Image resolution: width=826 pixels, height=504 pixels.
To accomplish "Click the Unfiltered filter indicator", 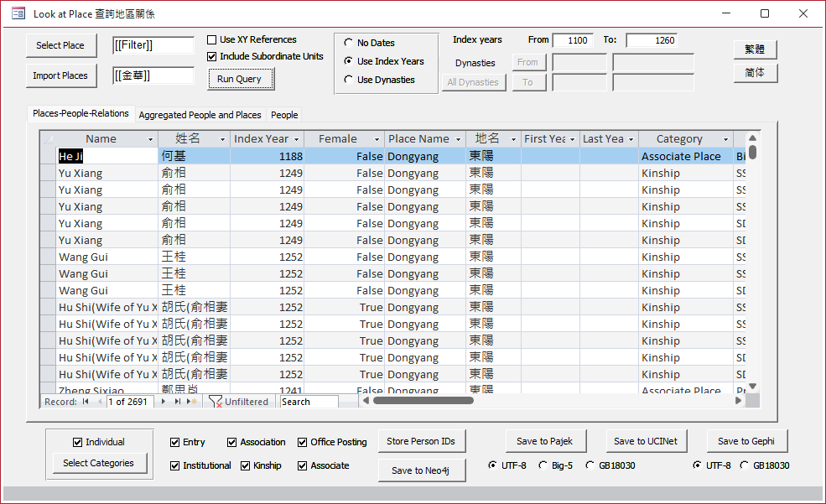I will pyautogui.click(x=239, y=402).
